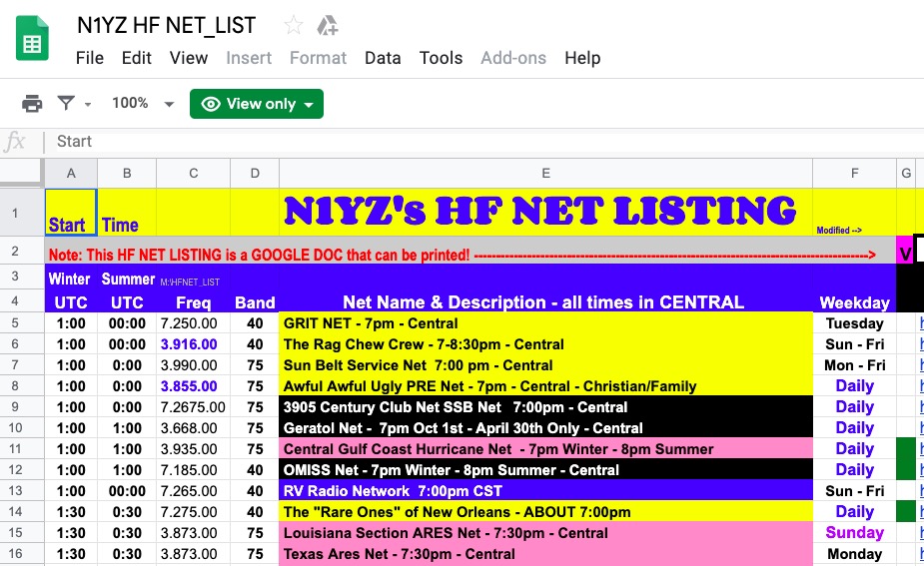The width and height of the screenshot is (924, 566).
Task: Click the eye icon on View only
Action: (x=211, y=104)
